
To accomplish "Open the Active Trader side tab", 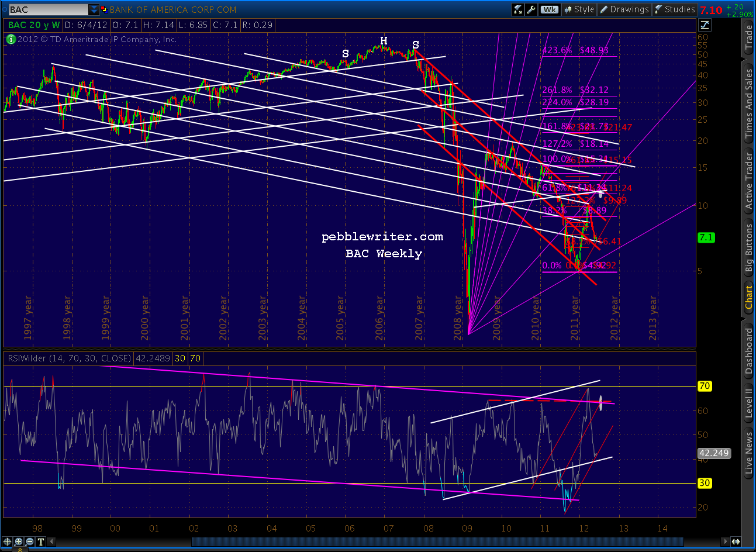I will coord(749,180).
